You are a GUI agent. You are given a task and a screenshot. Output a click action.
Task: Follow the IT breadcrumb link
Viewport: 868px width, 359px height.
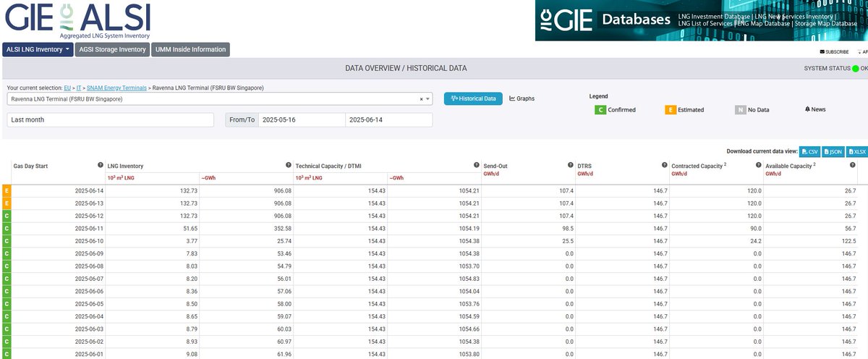(x=80, y=88)
